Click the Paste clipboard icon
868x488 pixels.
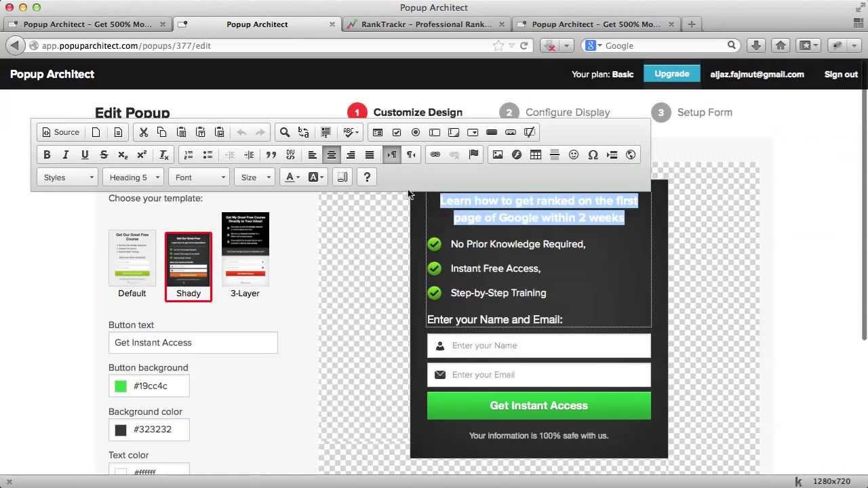pyautogui.click(x=181, y=132)
